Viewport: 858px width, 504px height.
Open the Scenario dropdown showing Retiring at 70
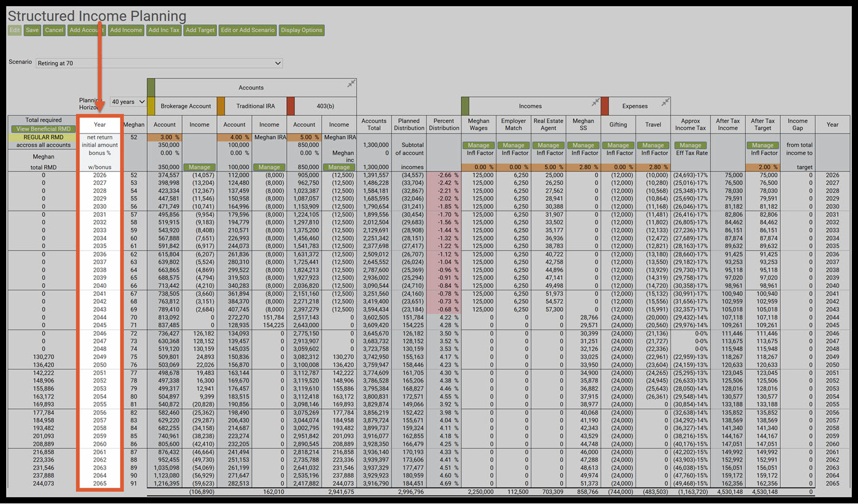[159, 63]
